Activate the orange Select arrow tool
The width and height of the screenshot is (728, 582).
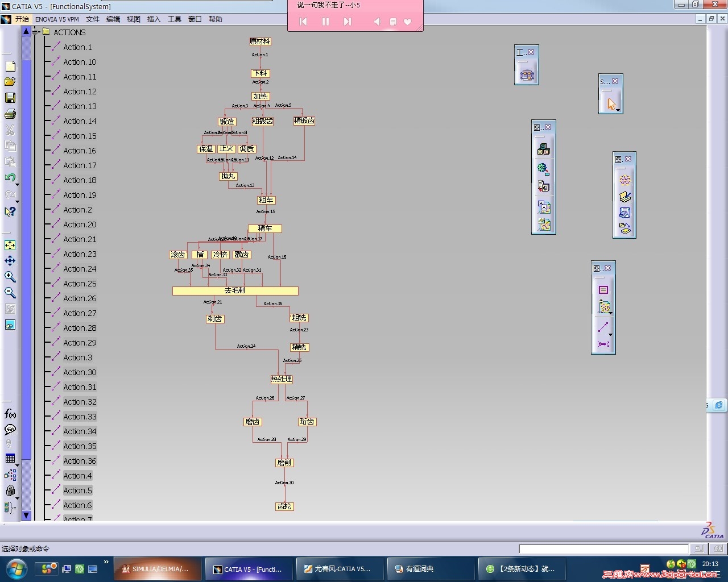(x=611, y=103)
